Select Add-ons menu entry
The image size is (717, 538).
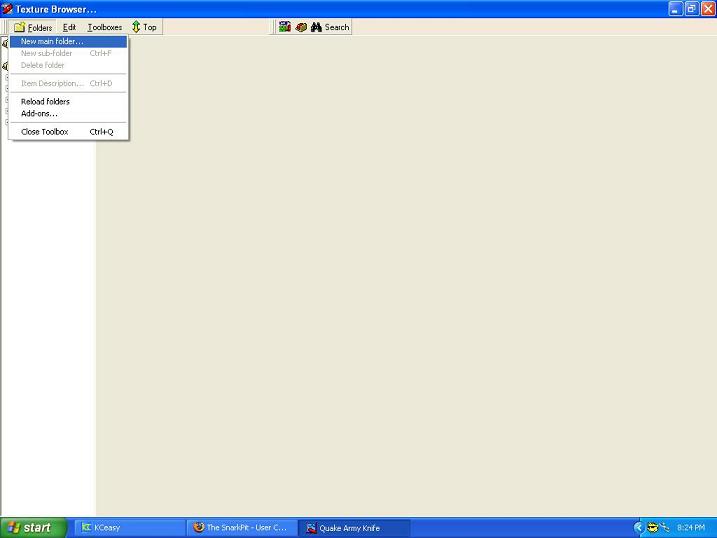click(39, 114)
